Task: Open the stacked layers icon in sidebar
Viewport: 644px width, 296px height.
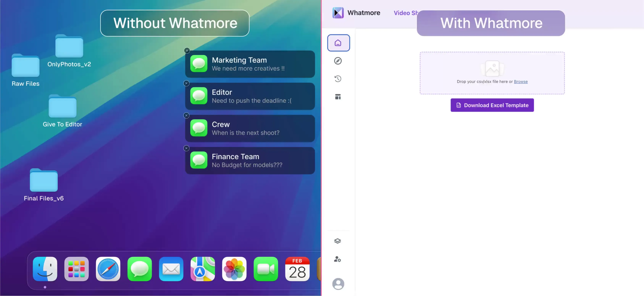Action: 337,241
